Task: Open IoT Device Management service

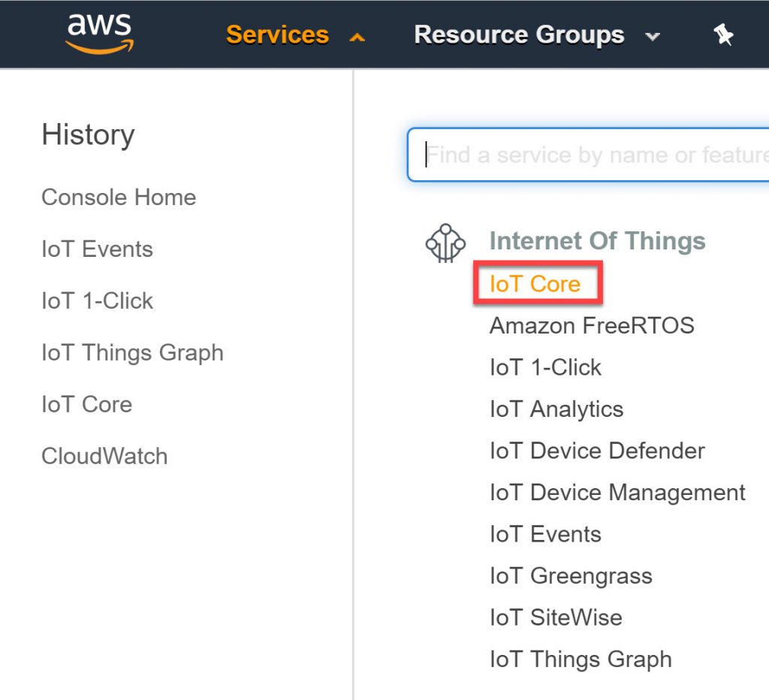Action: coord(617,493)
